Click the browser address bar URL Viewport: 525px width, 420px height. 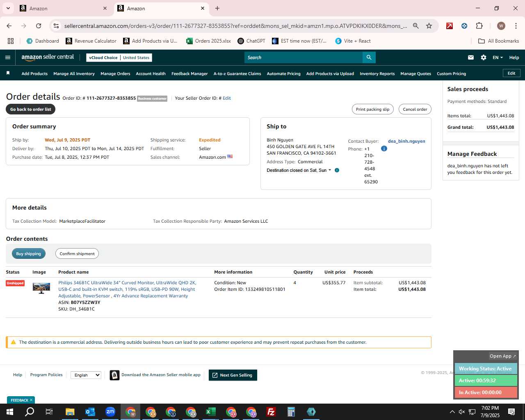[235, 26]
